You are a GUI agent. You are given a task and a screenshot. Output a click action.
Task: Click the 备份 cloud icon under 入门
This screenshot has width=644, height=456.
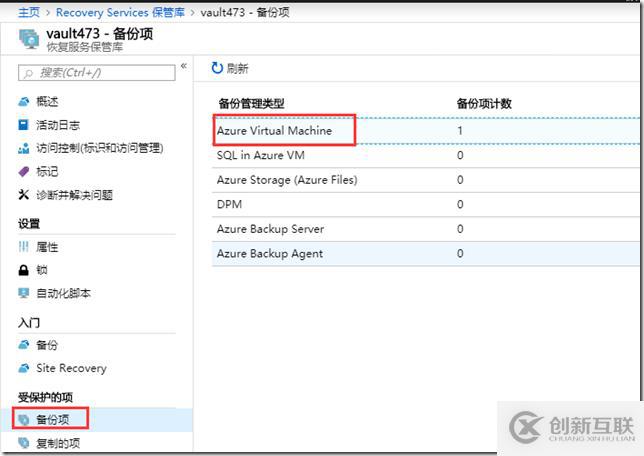[24, 345]
